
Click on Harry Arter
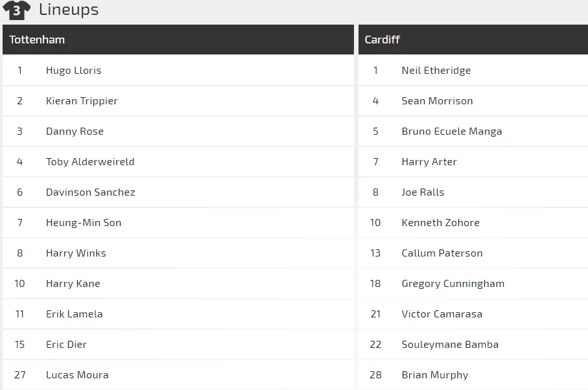429,162
